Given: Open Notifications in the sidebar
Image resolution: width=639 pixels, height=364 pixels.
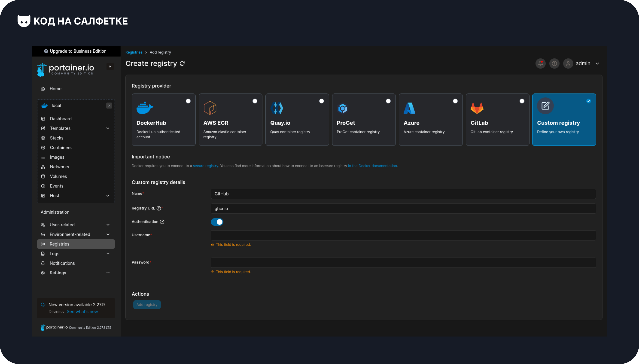Looking at the screenshot, I should [x=76, y=263].
